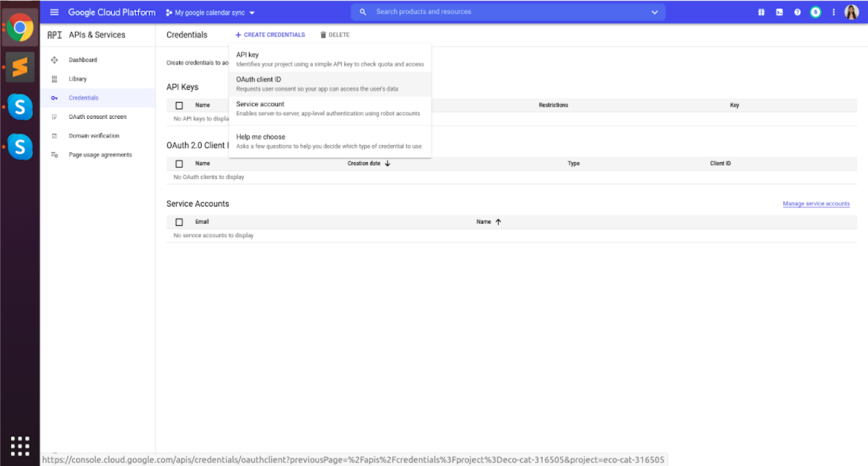The width and height of the screenshot is (868, 466).
Task: Choose API key from credentials menu
Action: tap(330, 59)
